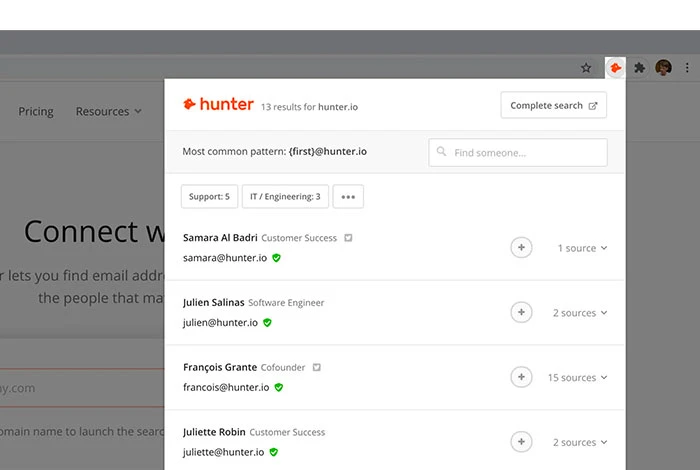Open Chrome three-dot menu

point(687,68)
